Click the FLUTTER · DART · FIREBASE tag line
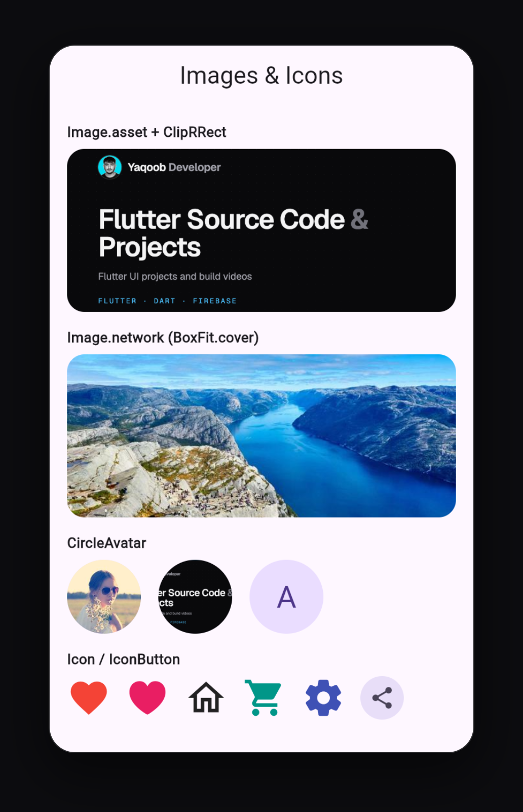523x812 pixels. [x=167, y=301]
